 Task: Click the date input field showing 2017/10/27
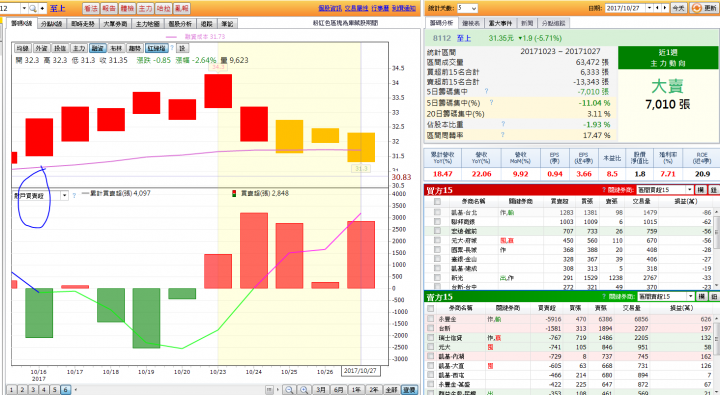[625, 8]
